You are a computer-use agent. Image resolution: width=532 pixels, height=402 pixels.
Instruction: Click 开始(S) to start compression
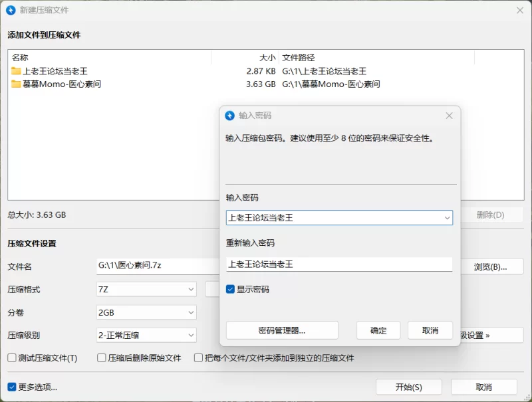(408, 387)
